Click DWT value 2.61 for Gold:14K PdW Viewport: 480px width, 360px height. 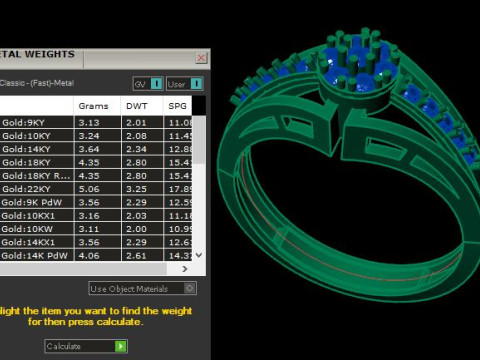(x=136, y=256)
